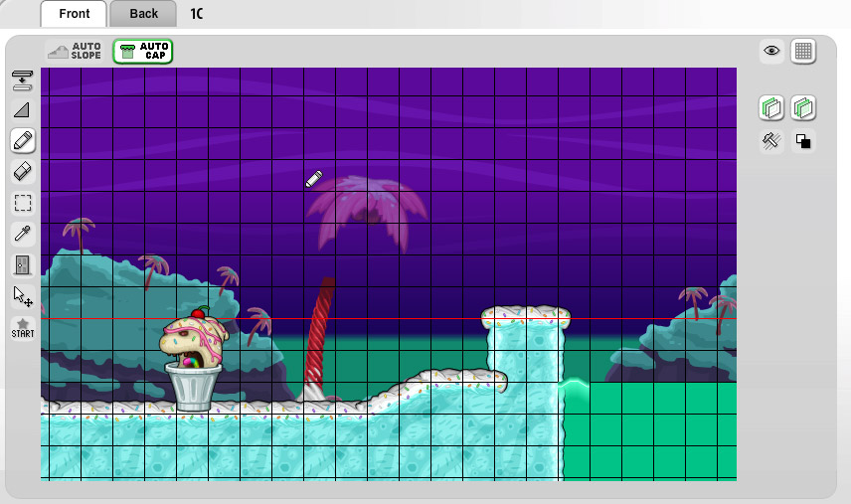This screenshot has width=851, height=504.
Task: Select the slope triangle tool
Action: point(22,110)
